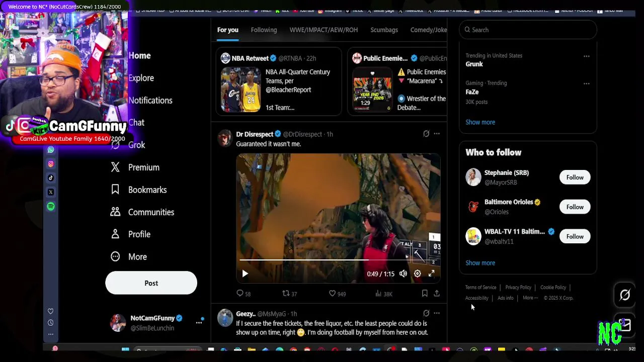This screenshot has height=362, width=644.
Task: Open the Terms of Service link
Action: click(x=480, y=288)
